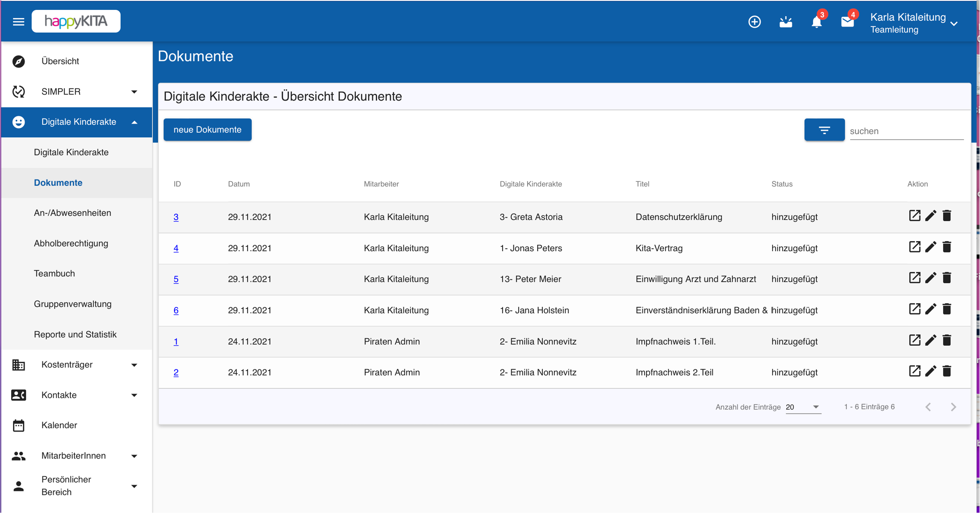This screenshot has width=980, height=513.
Task: Open document ID 1 link
Action: pyautogui.click(x=176, y=341)
